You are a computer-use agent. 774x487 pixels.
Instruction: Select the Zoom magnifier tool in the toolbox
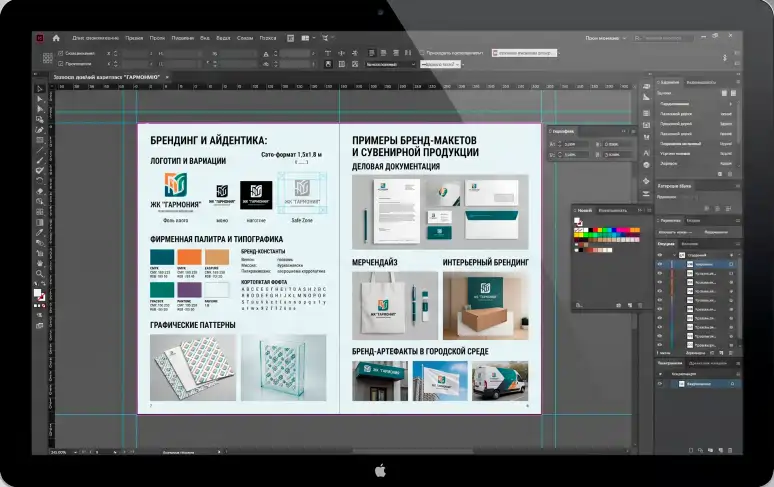39,273
